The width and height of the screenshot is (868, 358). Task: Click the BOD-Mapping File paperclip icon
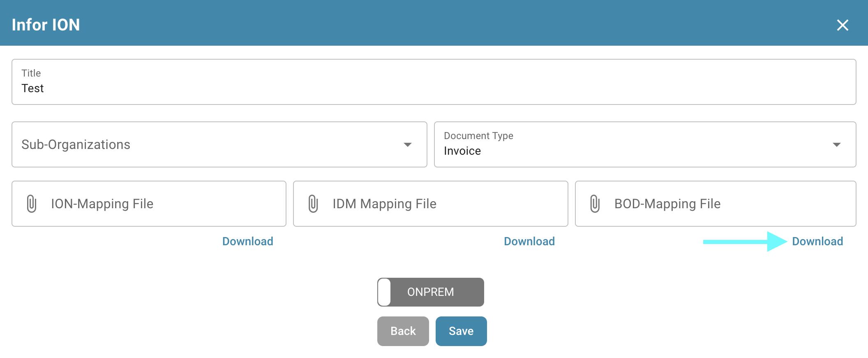click(595, 204)
